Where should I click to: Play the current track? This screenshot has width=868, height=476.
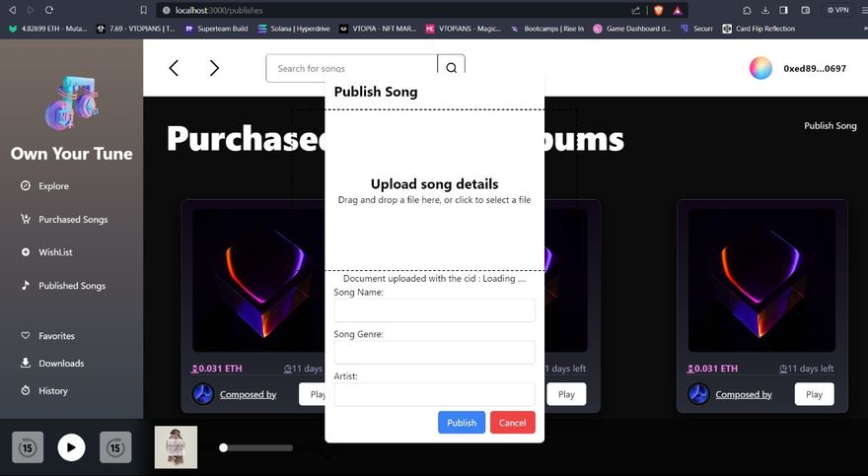71,447
